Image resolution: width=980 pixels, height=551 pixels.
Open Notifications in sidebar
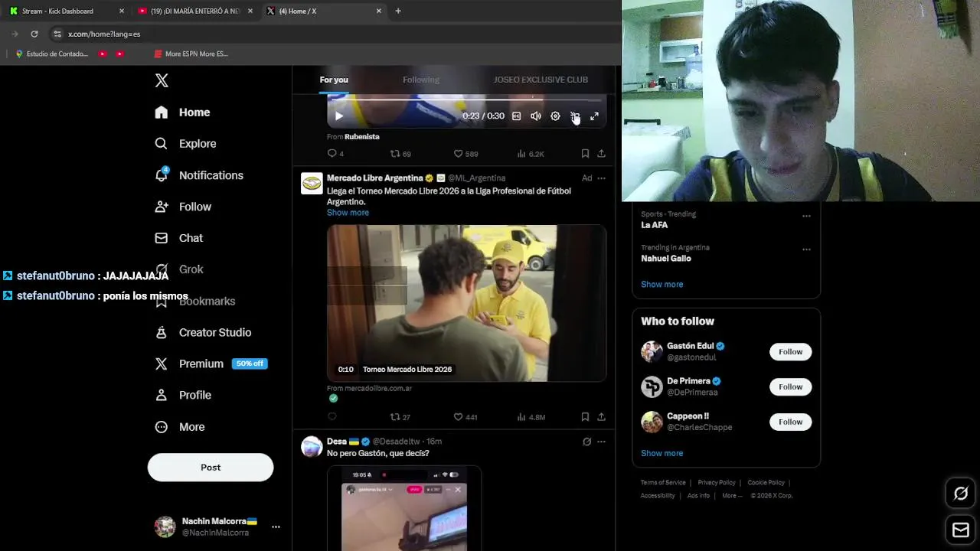(x=199, y=175)
